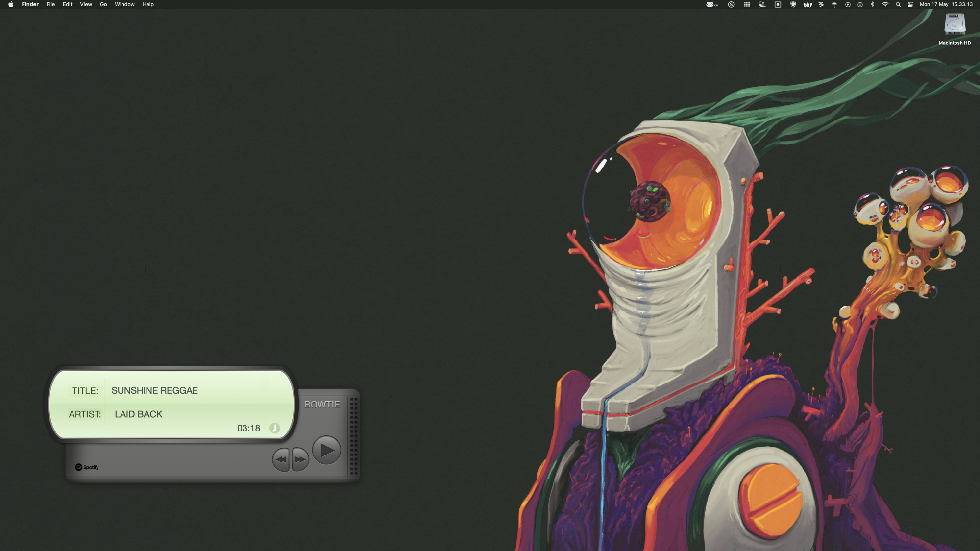The height and width of the screenshot is (551, 980).
Task: Open the View menu
Action: (86, 4)
